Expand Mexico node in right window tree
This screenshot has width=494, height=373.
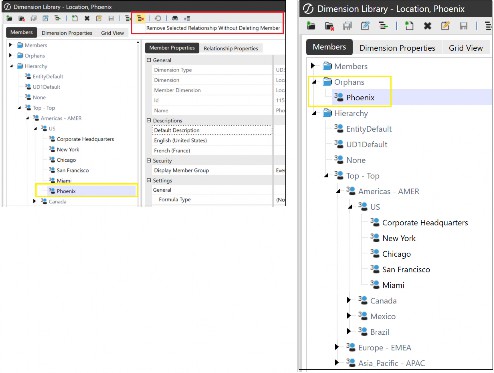tap(349, 316)
